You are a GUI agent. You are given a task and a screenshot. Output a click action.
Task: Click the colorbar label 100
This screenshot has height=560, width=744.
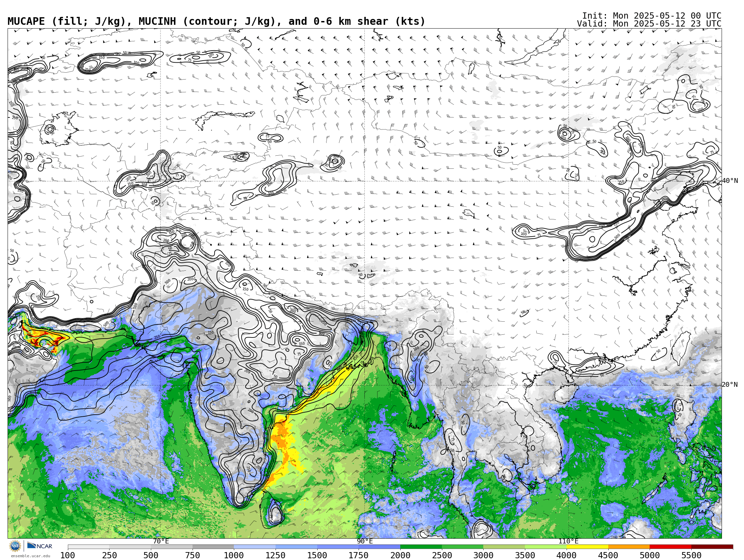tap(68, 556)
